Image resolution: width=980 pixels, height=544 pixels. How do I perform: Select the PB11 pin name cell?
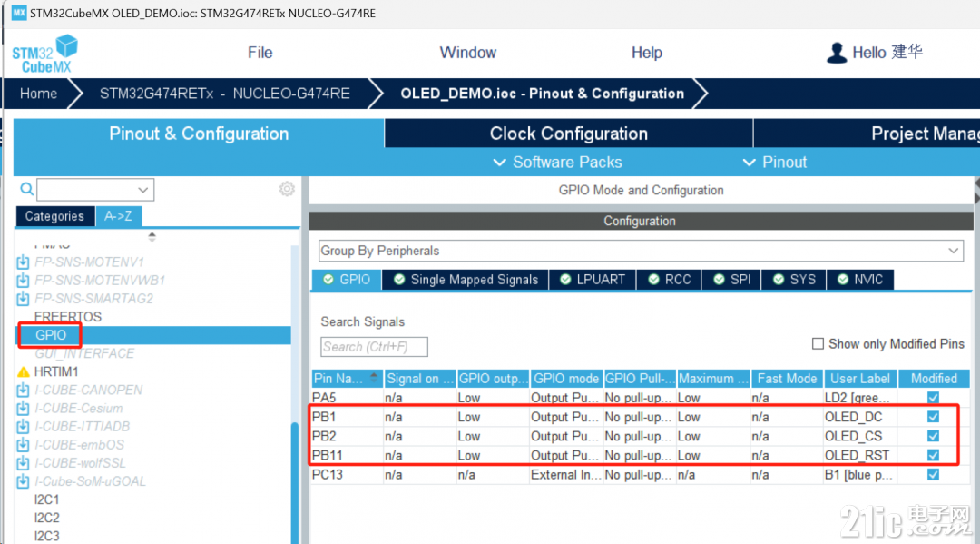[347, 455]
